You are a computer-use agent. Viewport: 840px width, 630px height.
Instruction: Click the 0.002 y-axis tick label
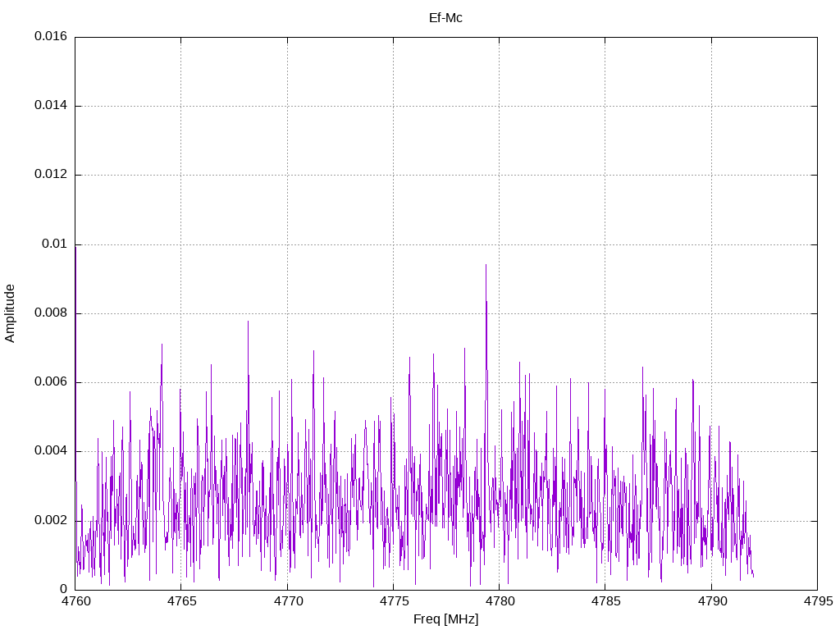(50, 520)
